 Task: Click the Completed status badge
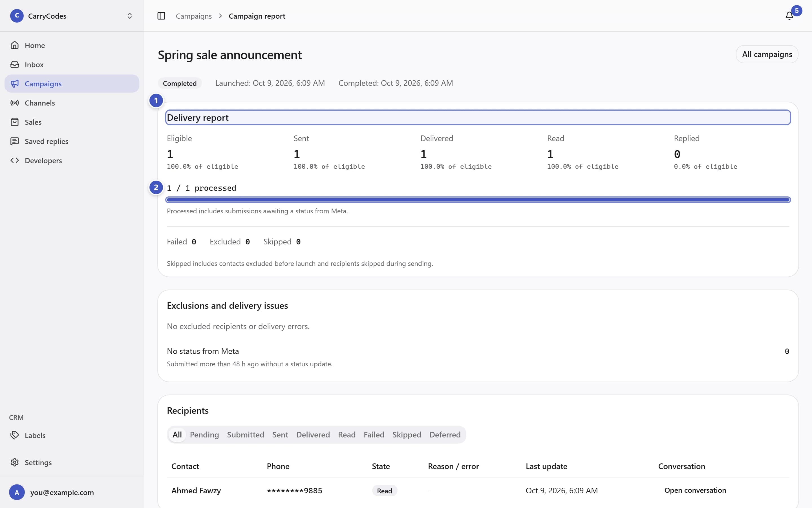coord(180,83)
